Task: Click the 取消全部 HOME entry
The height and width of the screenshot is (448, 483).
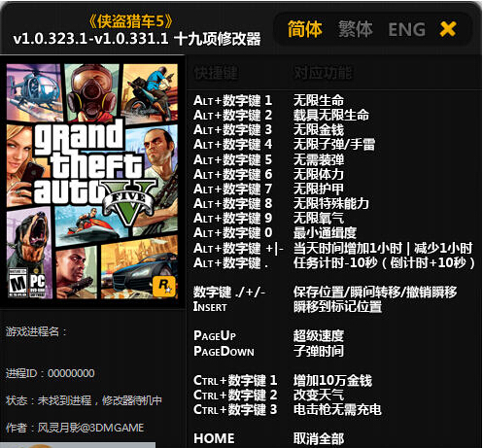Action: pos(319,439)
